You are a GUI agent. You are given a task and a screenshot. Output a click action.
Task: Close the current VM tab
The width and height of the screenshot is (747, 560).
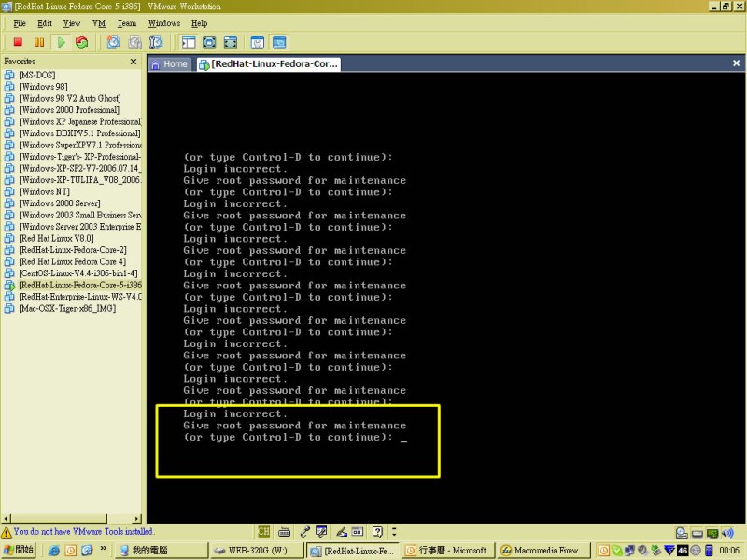coord(736,63)
